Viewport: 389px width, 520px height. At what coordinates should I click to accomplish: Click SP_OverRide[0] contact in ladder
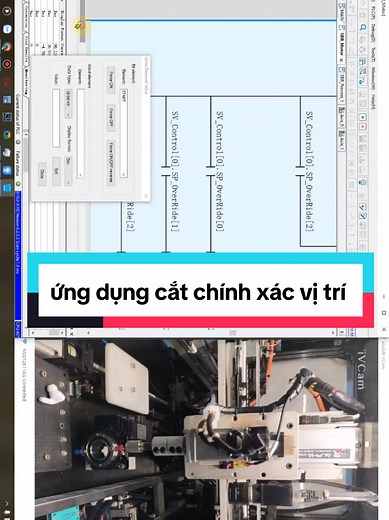tap(211, 171)
